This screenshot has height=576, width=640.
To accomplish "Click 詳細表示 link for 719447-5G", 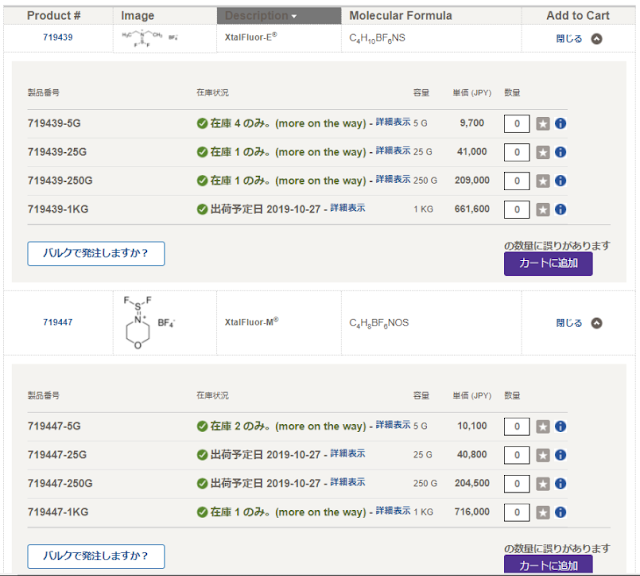I will (x=393, y=425).
